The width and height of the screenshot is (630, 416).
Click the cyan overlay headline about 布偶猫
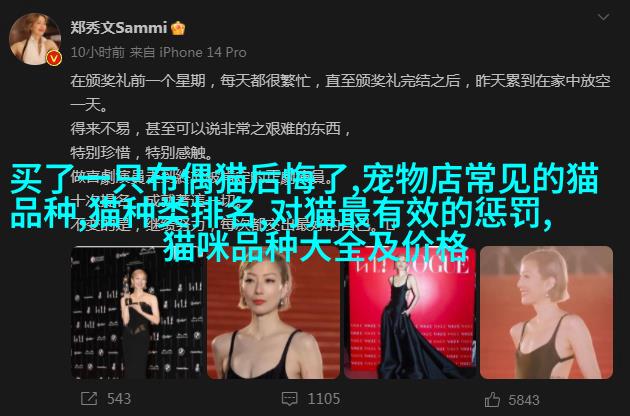point(305,211)
